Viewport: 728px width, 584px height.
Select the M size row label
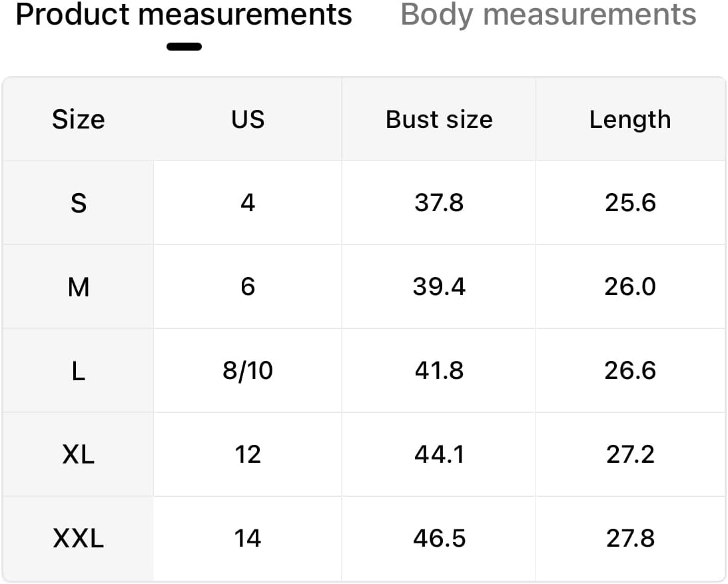pos(79,287)
